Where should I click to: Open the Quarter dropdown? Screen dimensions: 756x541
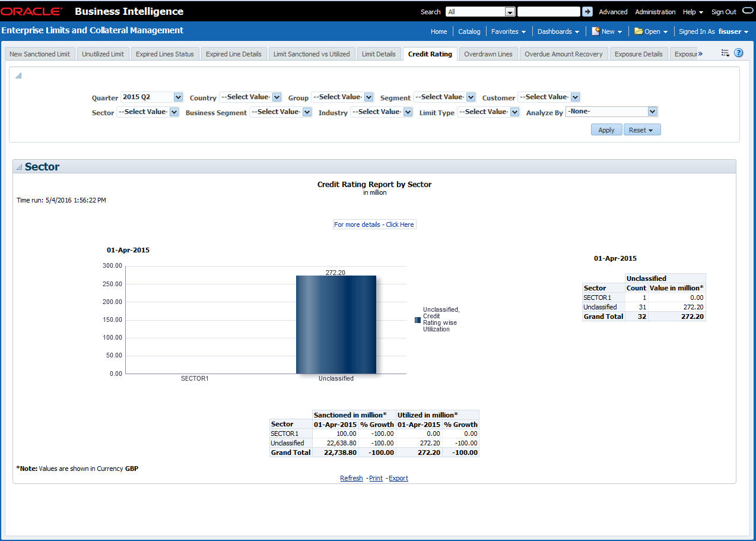click(x=178, y=97)
